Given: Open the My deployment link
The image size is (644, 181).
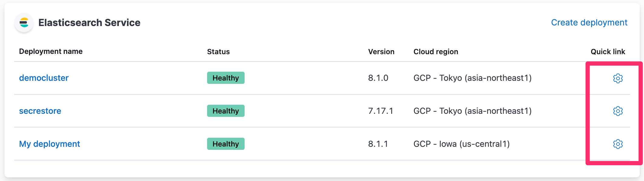Looking at the screenshot, I should pos(50,144).
